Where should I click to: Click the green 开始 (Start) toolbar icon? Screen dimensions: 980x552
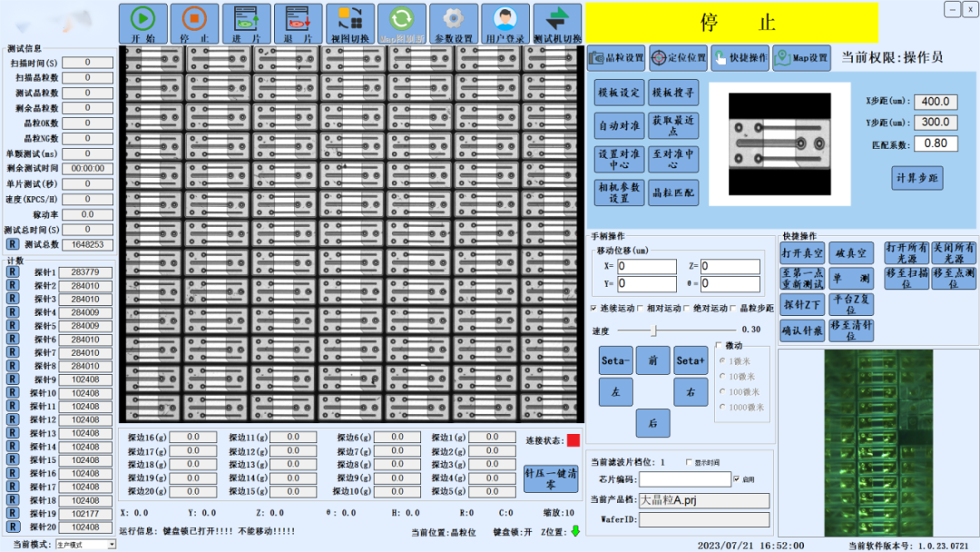click(143, 24)
